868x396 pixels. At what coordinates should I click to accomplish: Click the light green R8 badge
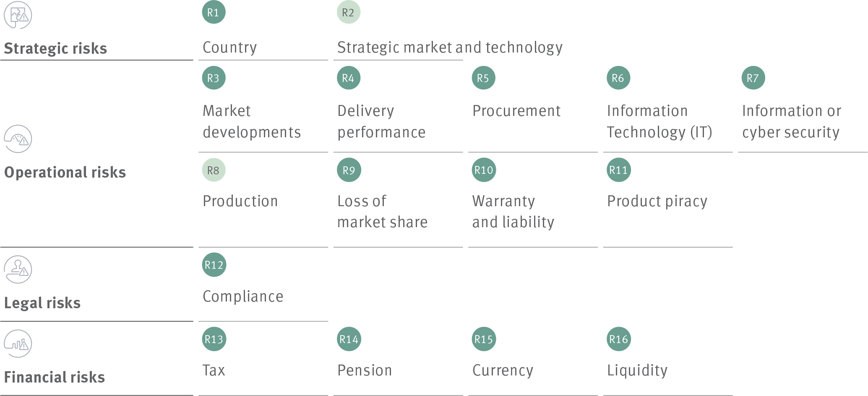214,170
